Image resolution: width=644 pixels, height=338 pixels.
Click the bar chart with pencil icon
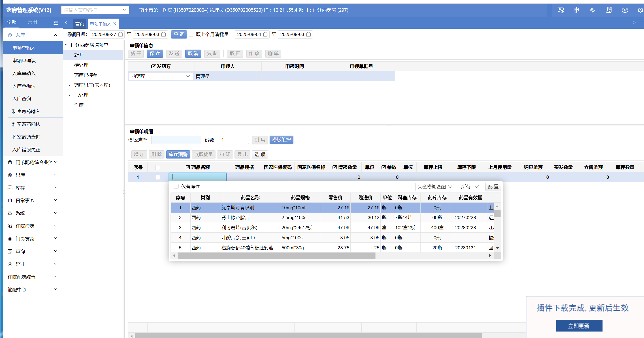pos(592,10)
